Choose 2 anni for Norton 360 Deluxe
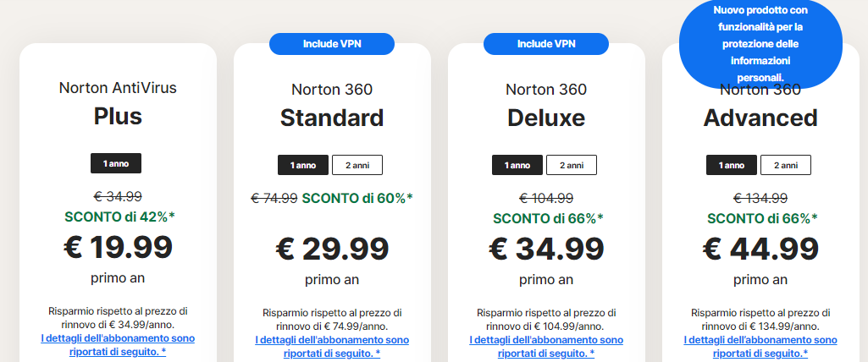This screenshot has width=868, height=362. (571, 165)
